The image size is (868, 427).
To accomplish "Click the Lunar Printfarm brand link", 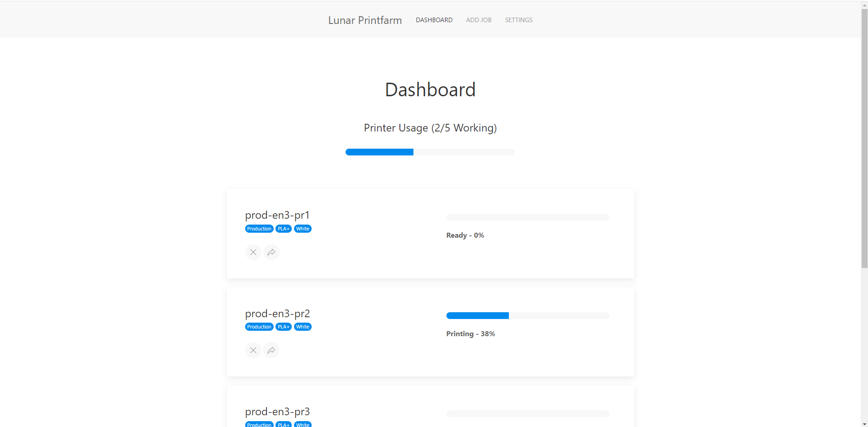I will 365,20.
